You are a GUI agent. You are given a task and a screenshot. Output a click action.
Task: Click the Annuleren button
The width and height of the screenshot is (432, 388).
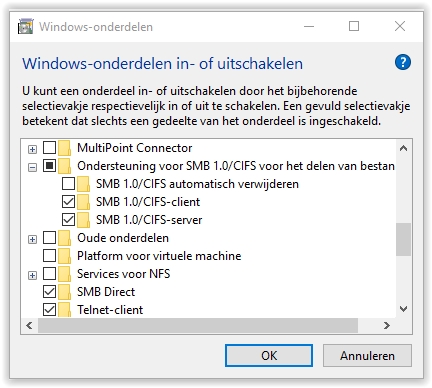coord(367,355)
